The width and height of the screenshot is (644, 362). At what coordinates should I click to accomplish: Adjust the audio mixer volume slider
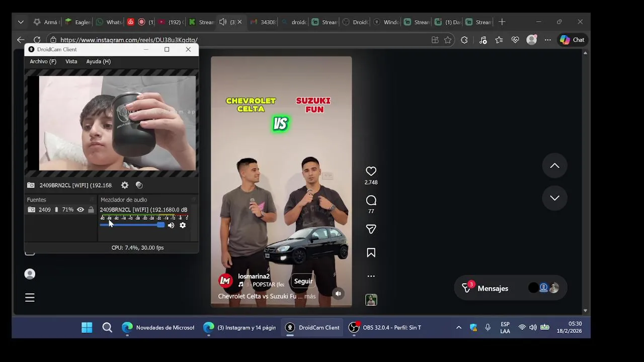tap(132, 225)
